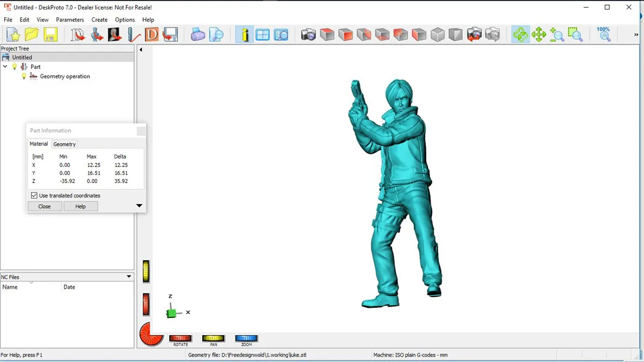Click the load vector file icon (outlined D)
This screenshot has height=362, width=644.
77,35
